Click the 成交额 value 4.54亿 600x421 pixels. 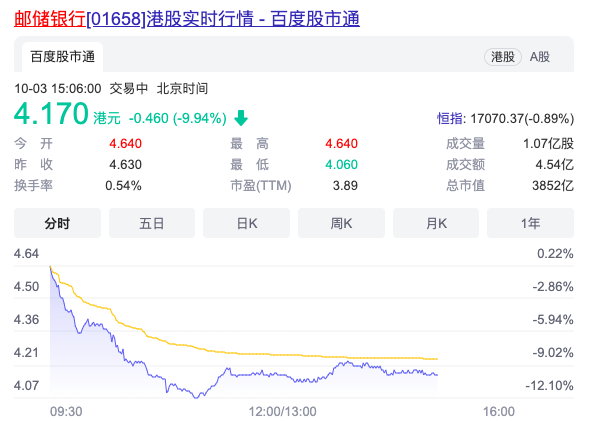(x=554, y=165)
